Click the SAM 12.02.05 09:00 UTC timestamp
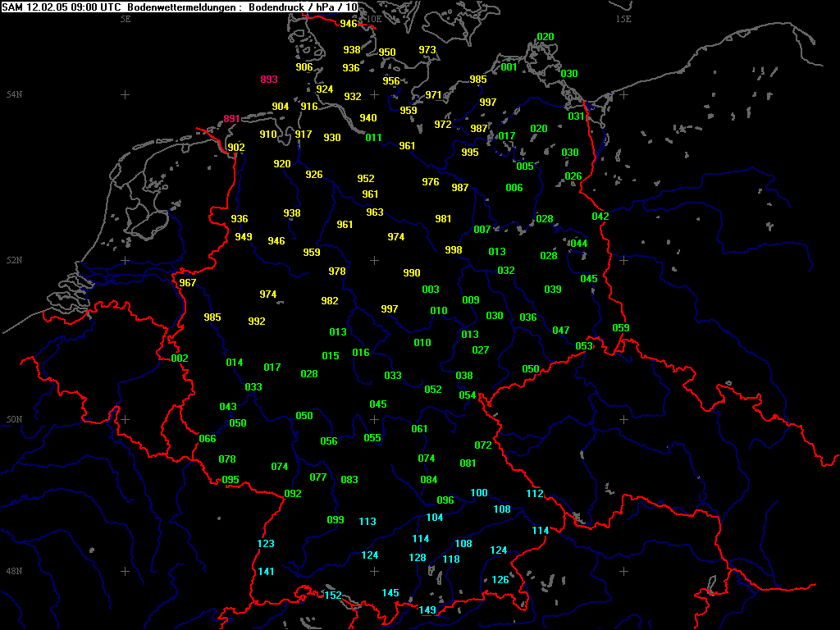The height and width of the screenshot is (630, 840). [62, 7]
